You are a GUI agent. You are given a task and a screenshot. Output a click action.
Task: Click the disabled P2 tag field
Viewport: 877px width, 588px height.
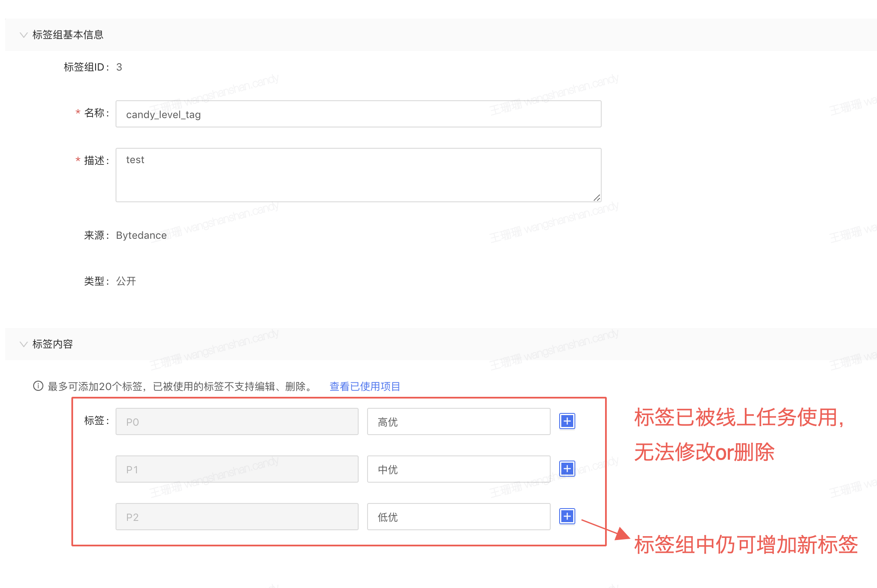tap(237, 517)
